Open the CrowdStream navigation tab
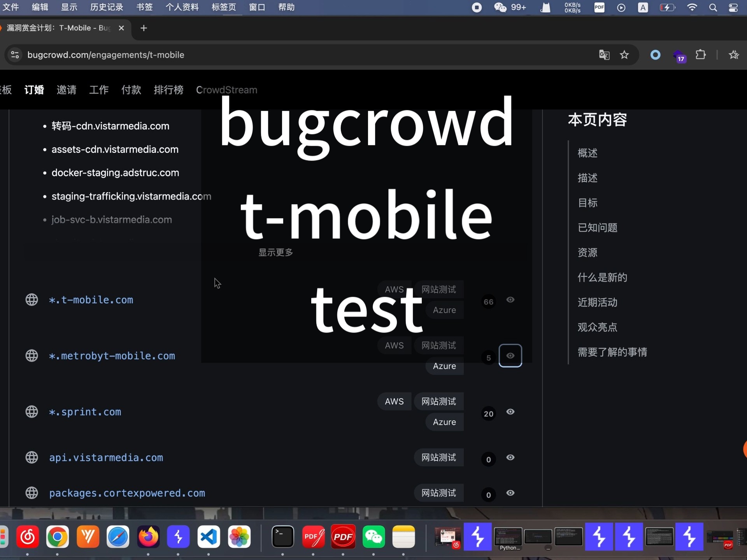Viewport: 747px width, 560px height. point(226,90)
